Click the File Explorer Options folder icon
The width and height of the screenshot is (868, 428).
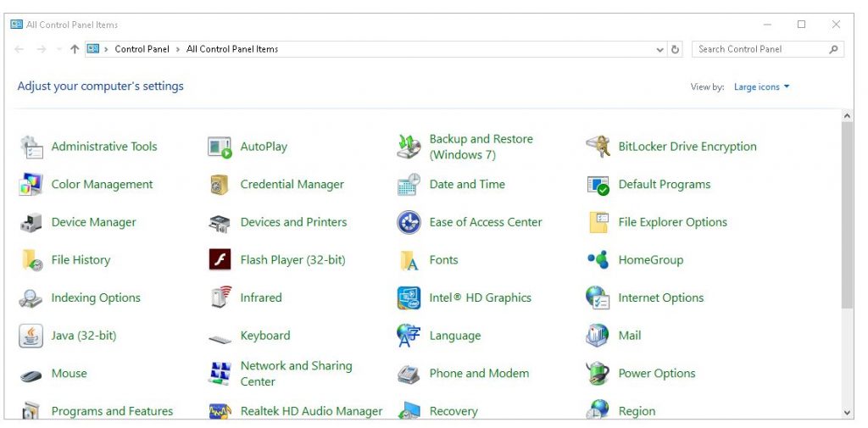point(599,222)
